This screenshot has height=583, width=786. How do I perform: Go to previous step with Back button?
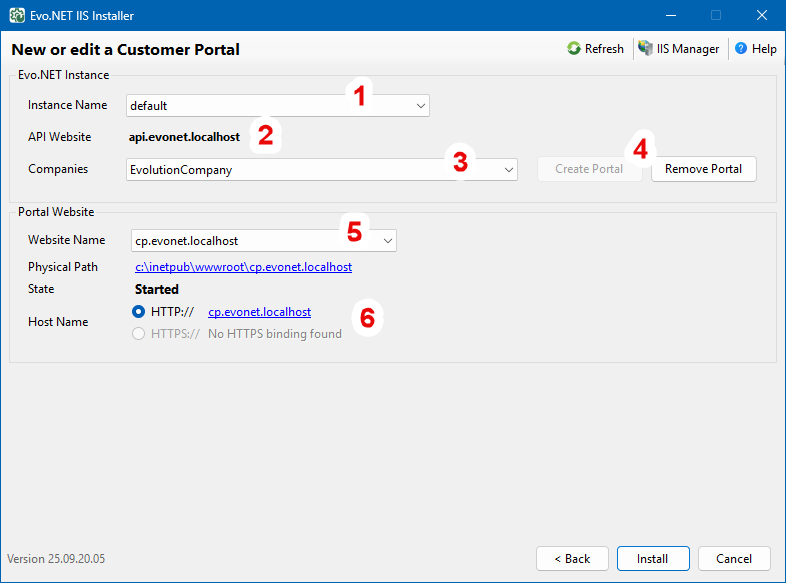coord(572,559)
